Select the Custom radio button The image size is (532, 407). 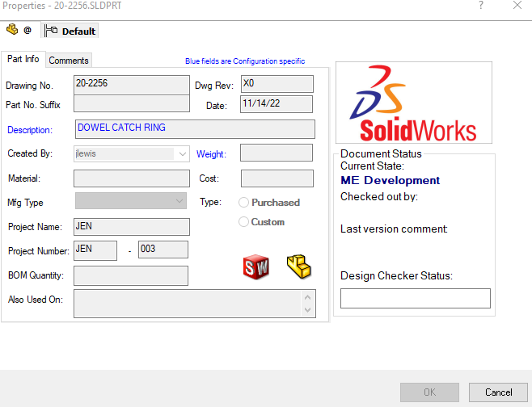pyautogui.click(x=243, y=222)
